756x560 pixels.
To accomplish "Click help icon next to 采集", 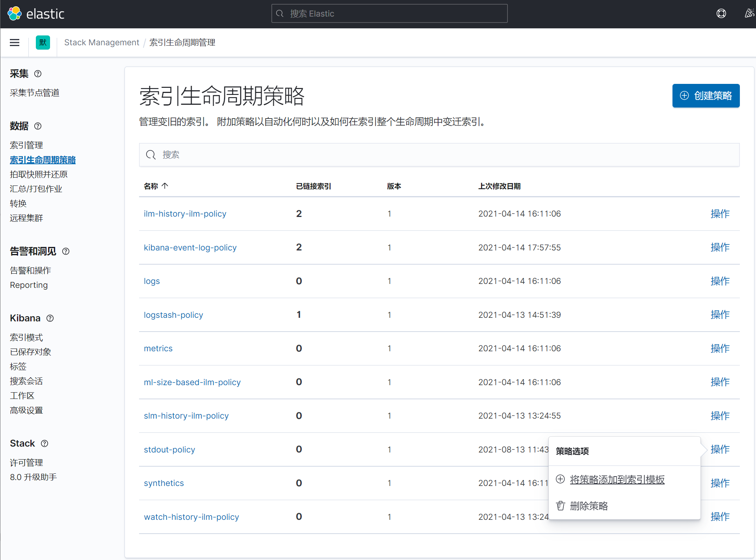I will tap(38, 74).
